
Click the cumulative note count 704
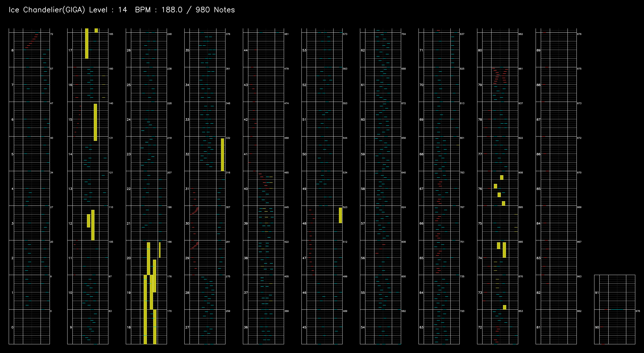point(403,34)
